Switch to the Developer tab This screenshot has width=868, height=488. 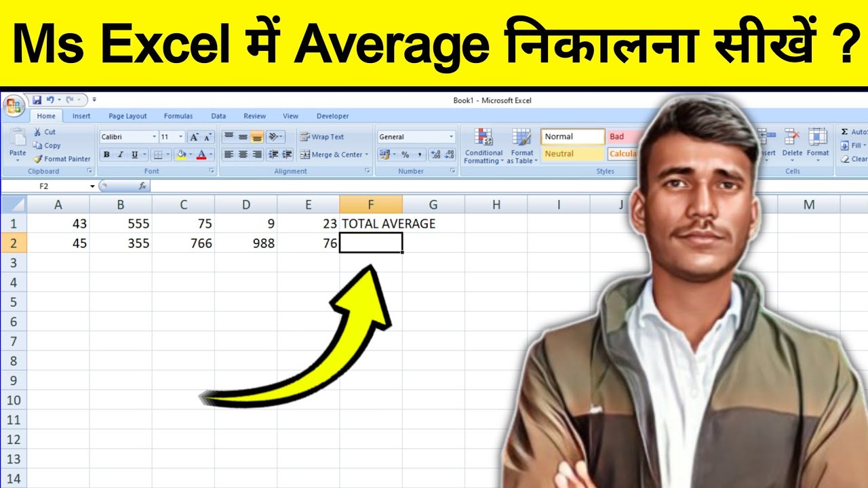[333, 116]
